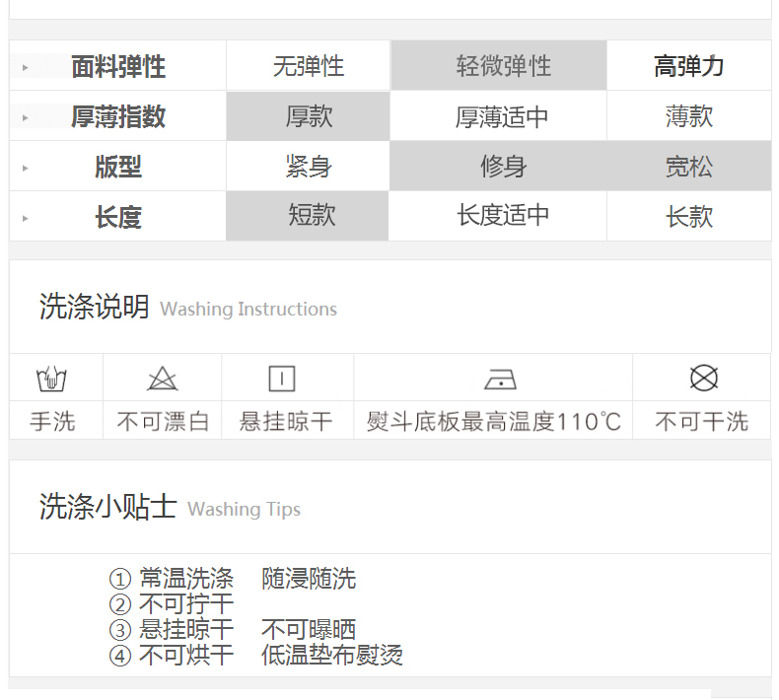Click the 手洗 label
The image size is (779, 700).
click(x=52, y=421)
